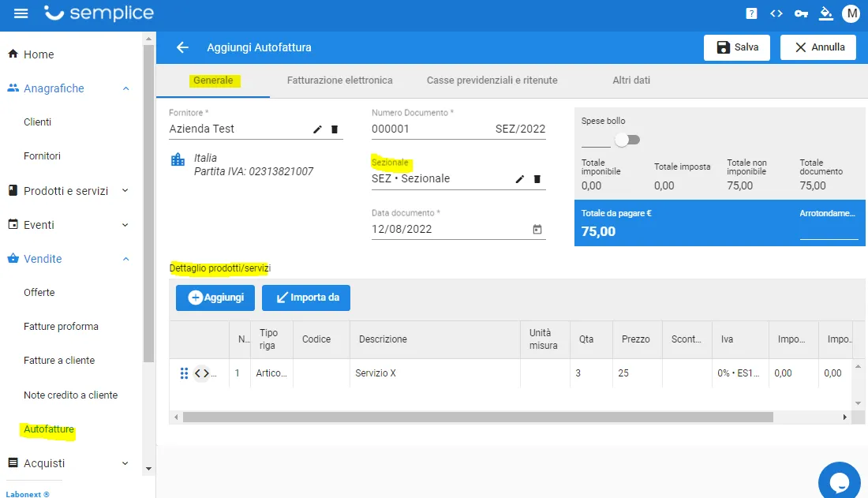Click the help question mark icon
The image size is (868, 498).
tap(751, 13)
